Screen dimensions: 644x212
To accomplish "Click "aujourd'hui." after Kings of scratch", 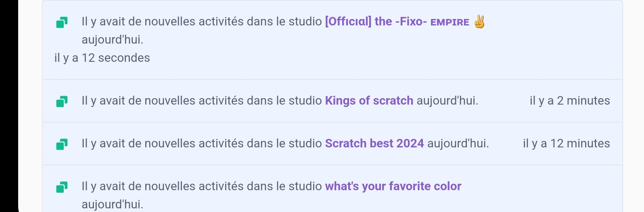I will (x=447, y=101).
